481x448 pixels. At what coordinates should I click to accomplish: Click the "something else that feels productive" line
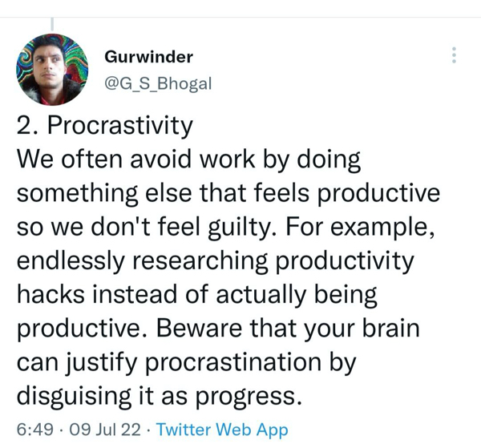click(228, 193)
